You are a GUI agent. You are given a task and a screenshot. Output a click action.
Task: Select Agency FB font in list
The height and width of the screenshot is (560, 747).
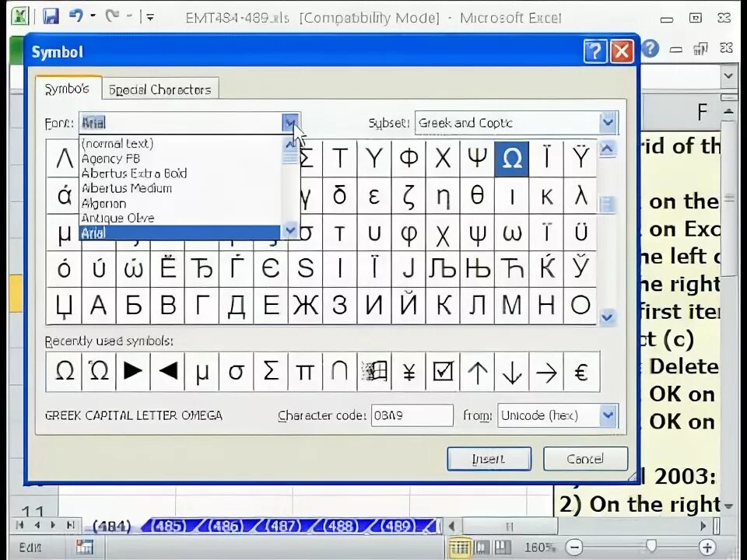click(x=180, y=159)
